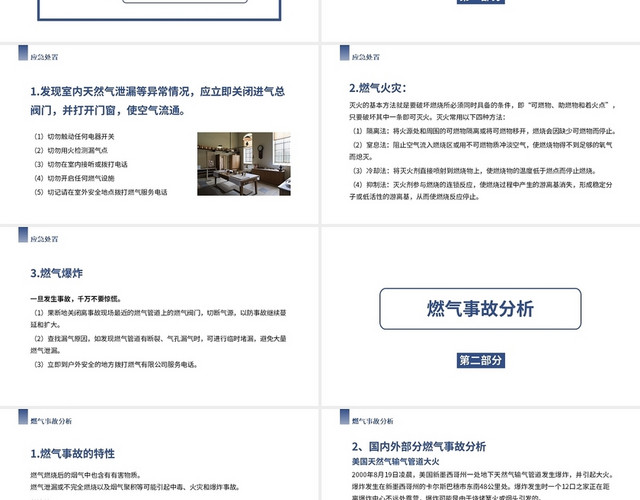Click the subheading '美国天然气输气管道大火'
The height and width of the screenshot is (500, 640).
point(396,462)
